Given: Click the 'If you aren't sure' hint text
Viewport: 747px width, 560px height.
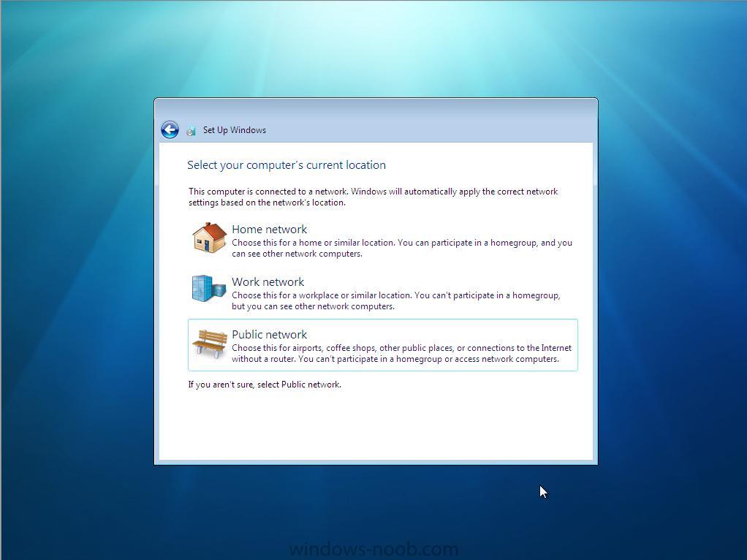Looking at the screenshot, I should click(265, 385).
